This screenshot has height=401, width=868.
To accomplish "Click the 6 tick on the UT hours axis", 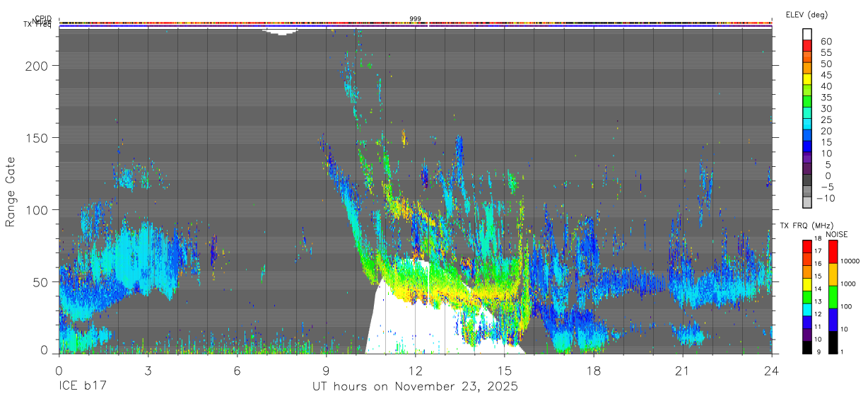I will pyautogui.click(x=237, y=371).
